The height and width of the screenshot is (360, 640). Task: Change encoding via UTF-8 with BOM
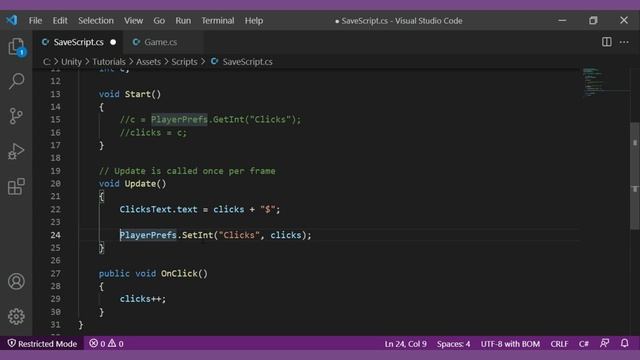pyautogui.click(x=510, y=344)
